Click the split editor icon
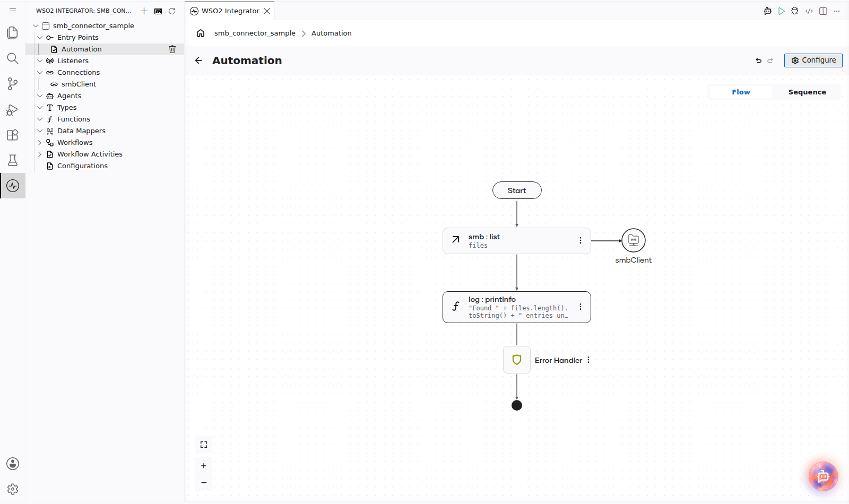This screenshot has height=504, width=849. pos(823,11)
